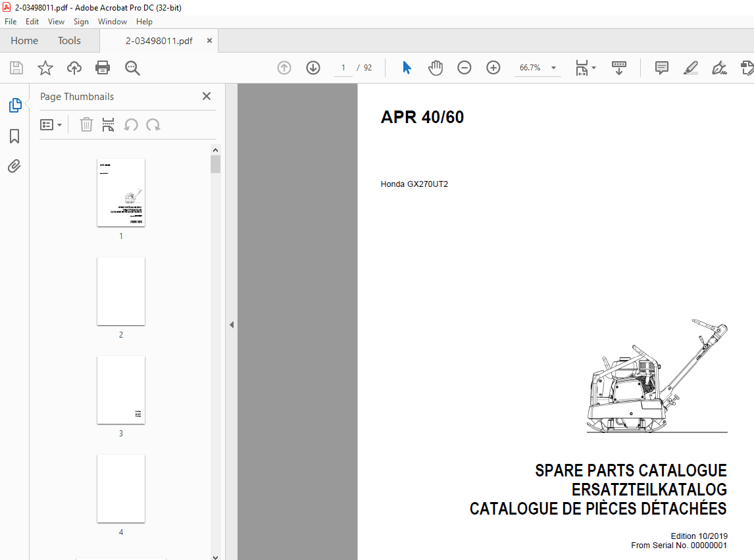
Task: Click the Zoom out icon
Action: [x=464, y=67]
